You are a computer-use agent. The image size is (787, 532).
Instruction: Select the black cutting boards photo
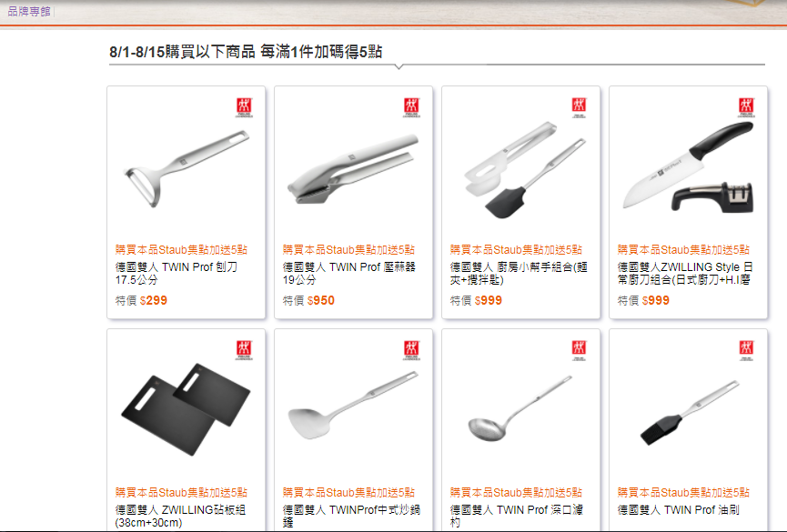point(186,409)
